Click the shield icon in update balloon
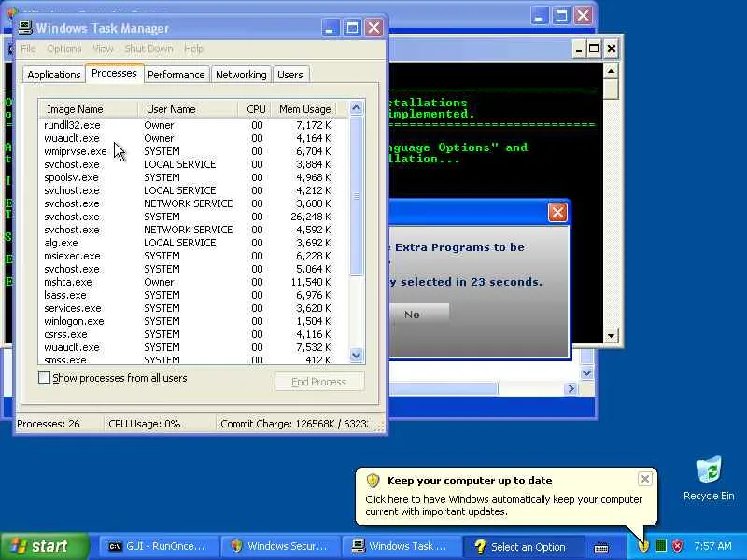 (373, 481)
